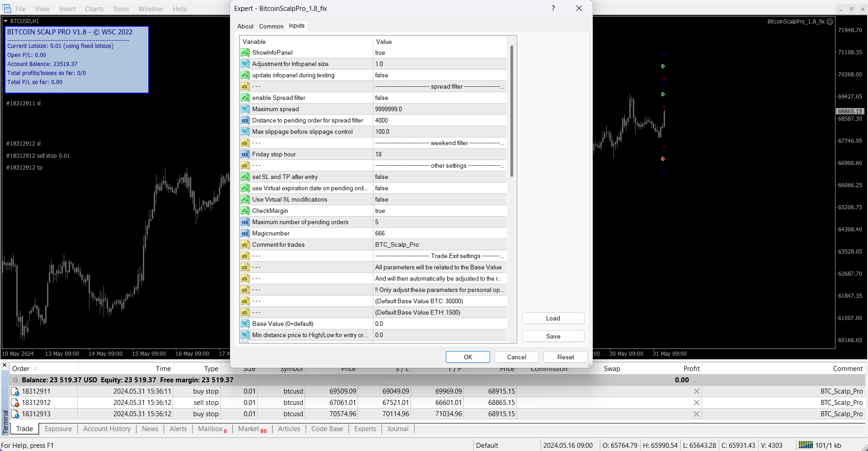This screenshot has height=451, width=868.
Task: Open the Charts menu
Action: (94, 9)
